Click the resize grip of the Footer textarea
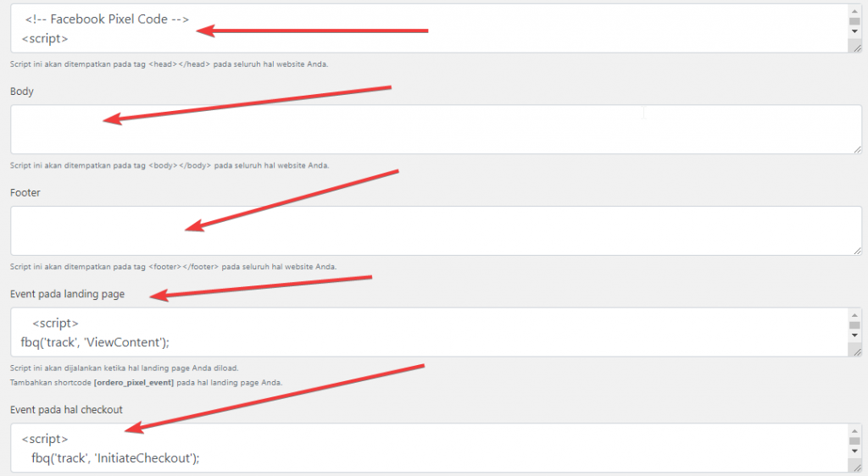This screenshot has width=868, height=476. [x=857, y=250]
